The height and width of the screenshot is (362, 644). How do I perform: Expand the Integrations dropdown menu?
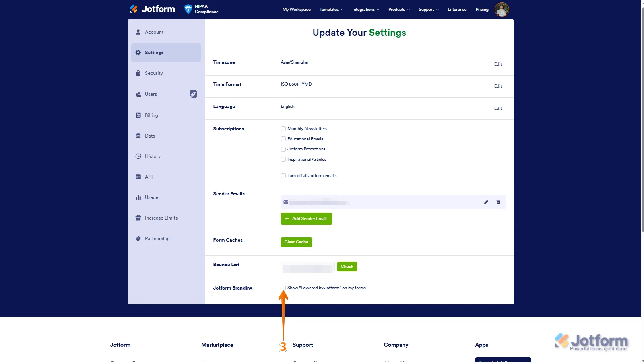click(365, 10)
